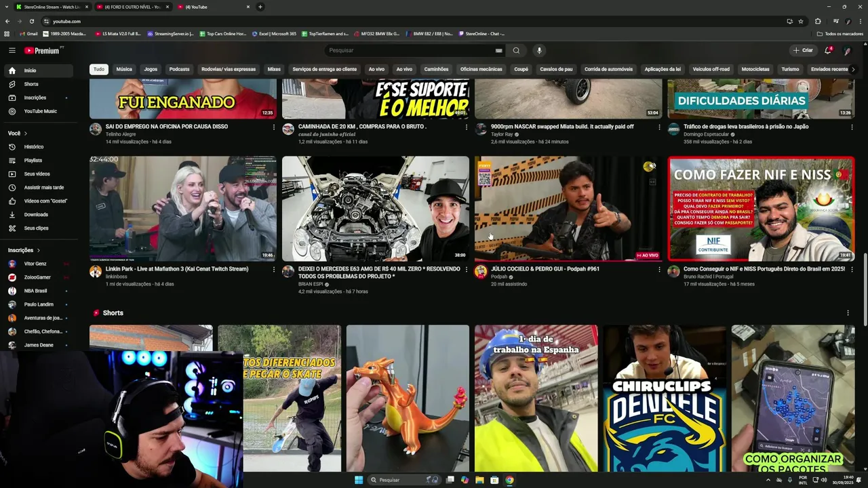Screen dimensions: 868x488
Task: Start voice search with the microphone icon
Action: (x=539, y=50)
